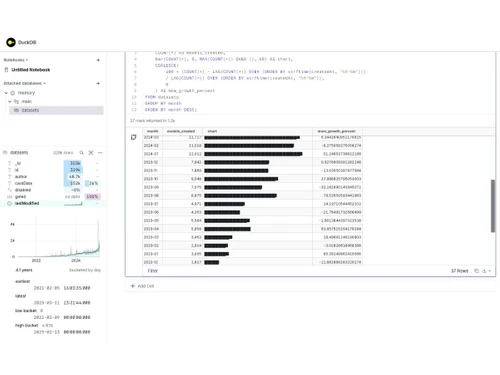Click in the SQL editor FROM datasets line
Screen dimensions: 500x375
162,97
